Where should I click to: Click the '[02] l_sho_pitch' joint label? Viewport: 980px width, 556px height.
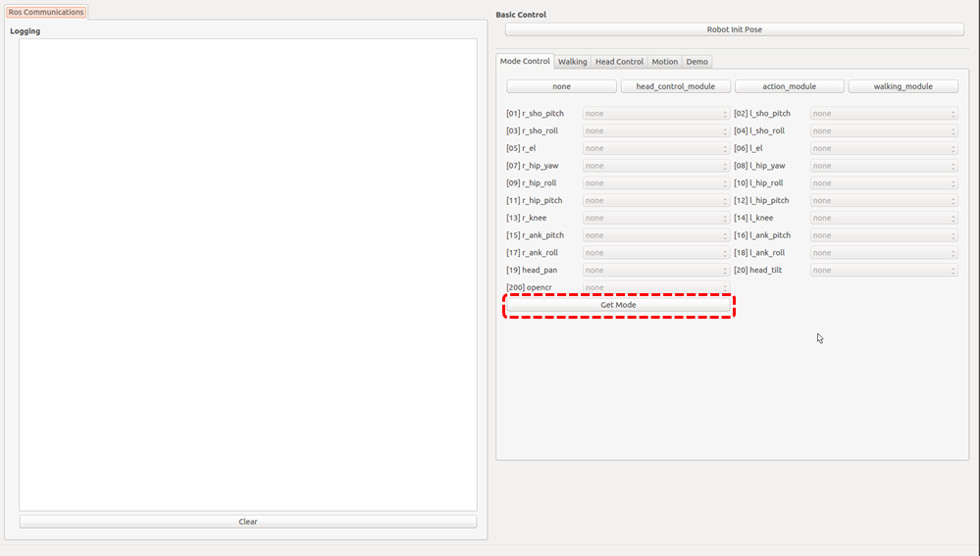click(x=762, y=114)
